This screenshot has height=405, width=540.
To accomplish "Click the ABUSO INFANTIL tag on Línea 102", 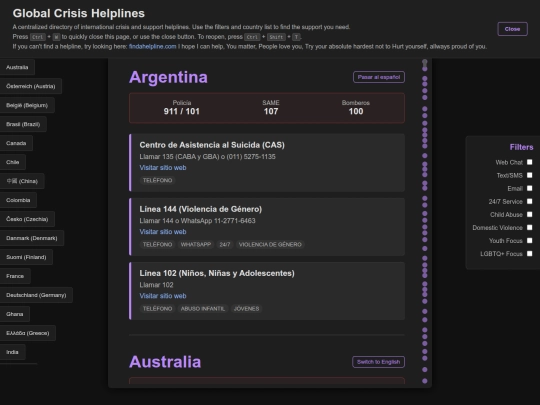I will click(202, 308).
